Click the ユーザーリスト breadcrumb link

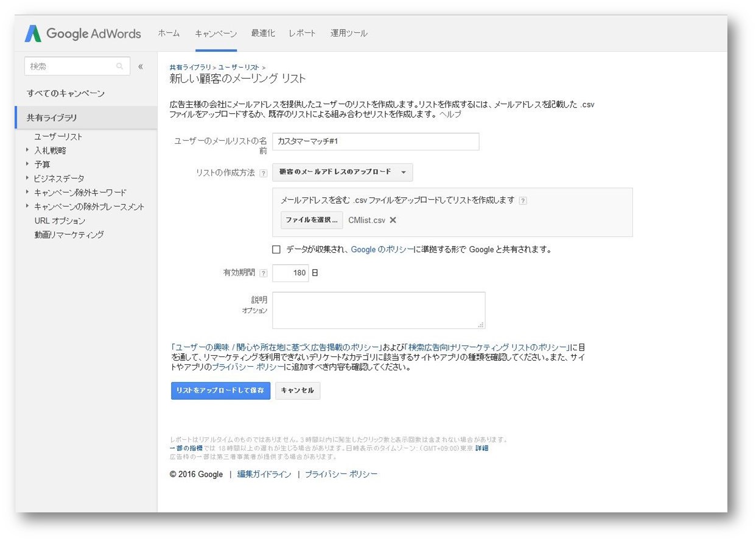coord(239,67)
